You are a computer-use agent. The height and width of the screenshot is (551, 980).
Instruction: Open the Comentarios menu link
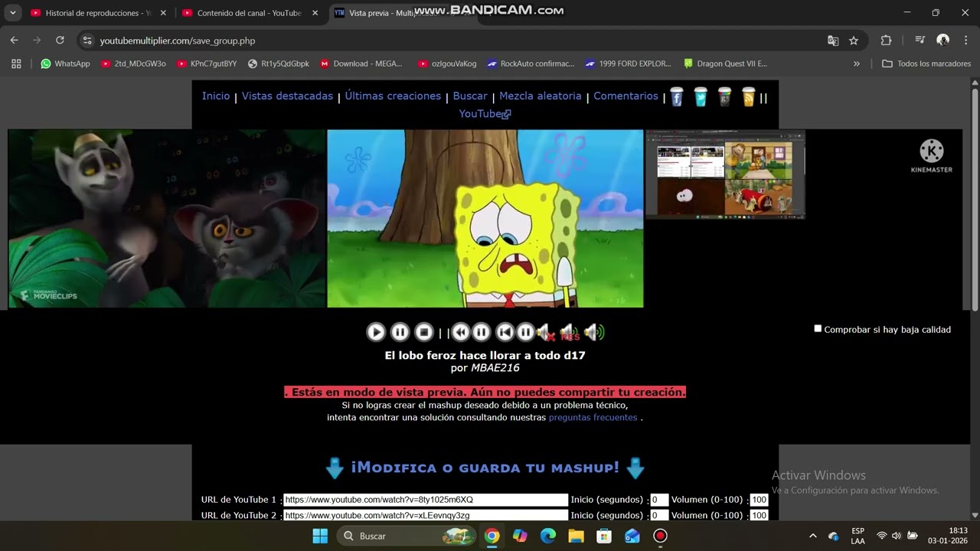[x=626, y=96]
